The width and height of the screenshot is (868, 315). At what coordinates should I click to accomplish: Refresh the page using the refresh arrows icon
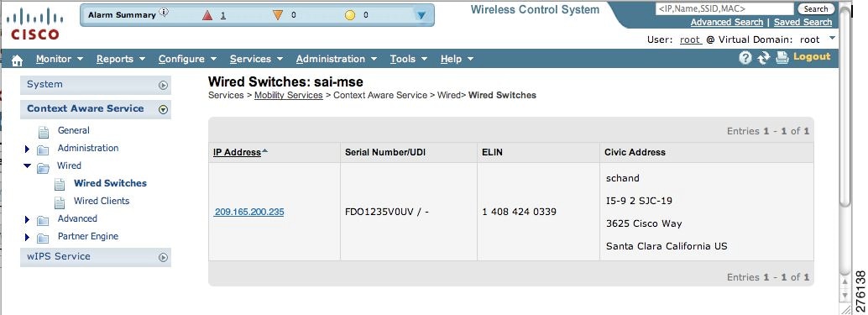(763, 58)
